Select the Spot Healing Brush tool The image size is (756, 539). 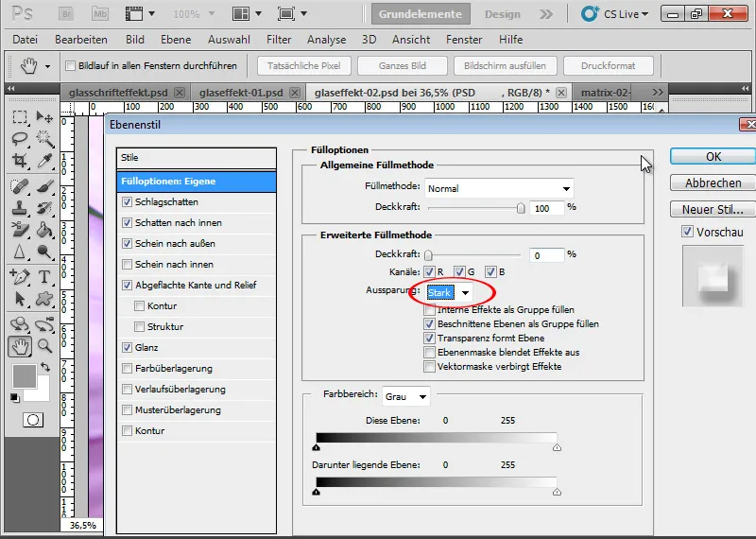[x=19, y=186]
